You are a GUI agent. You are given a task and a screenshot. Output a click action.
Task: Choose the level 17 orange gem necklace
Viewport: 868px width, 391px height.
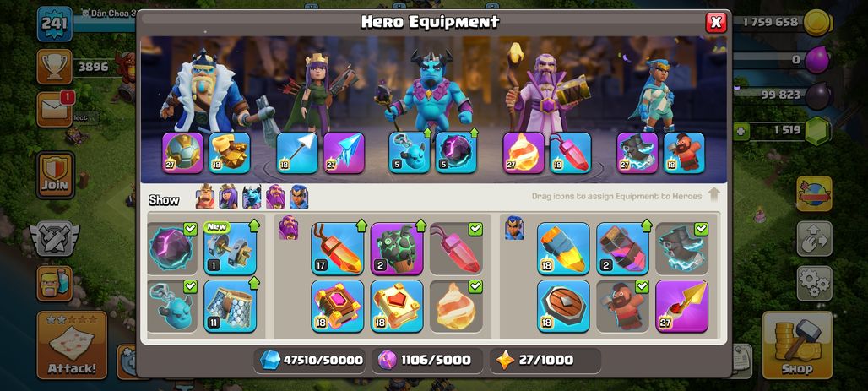pyautogui.click(x=338, y=248)
